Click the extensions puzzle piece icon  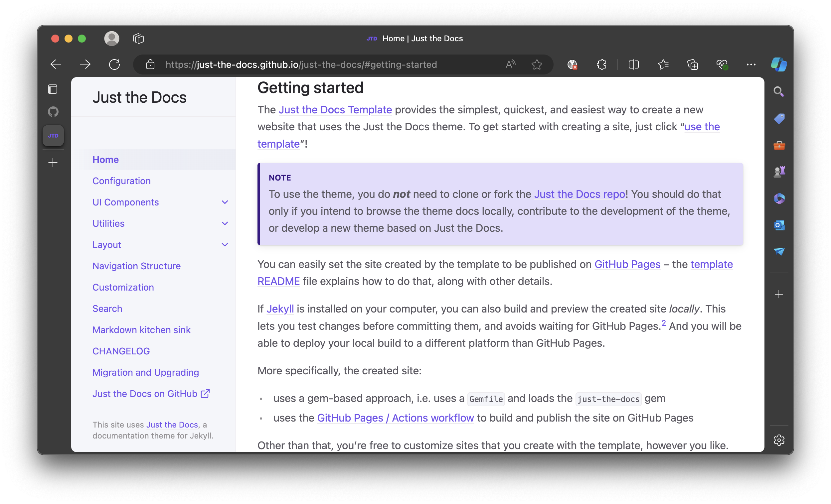coord(602,64)
